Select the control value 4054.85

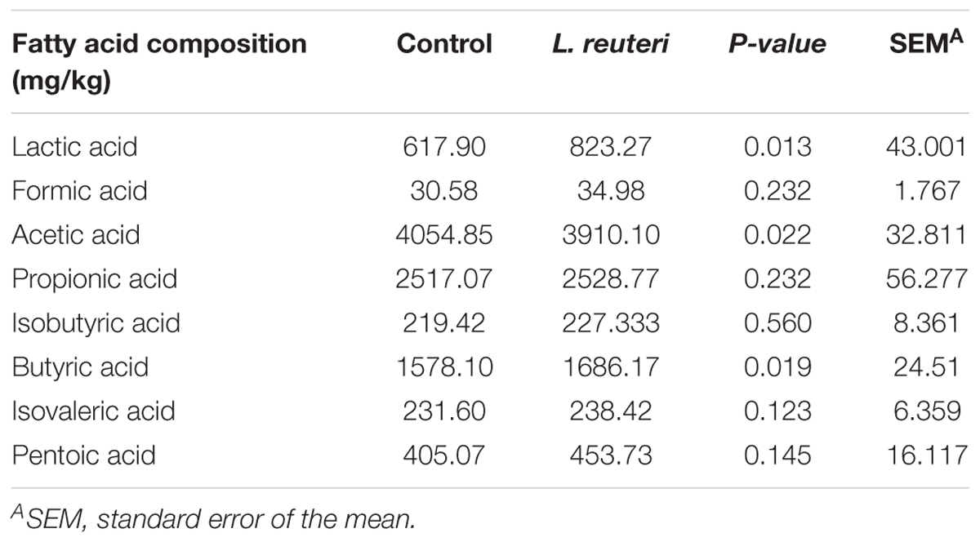tap(444, 236)
